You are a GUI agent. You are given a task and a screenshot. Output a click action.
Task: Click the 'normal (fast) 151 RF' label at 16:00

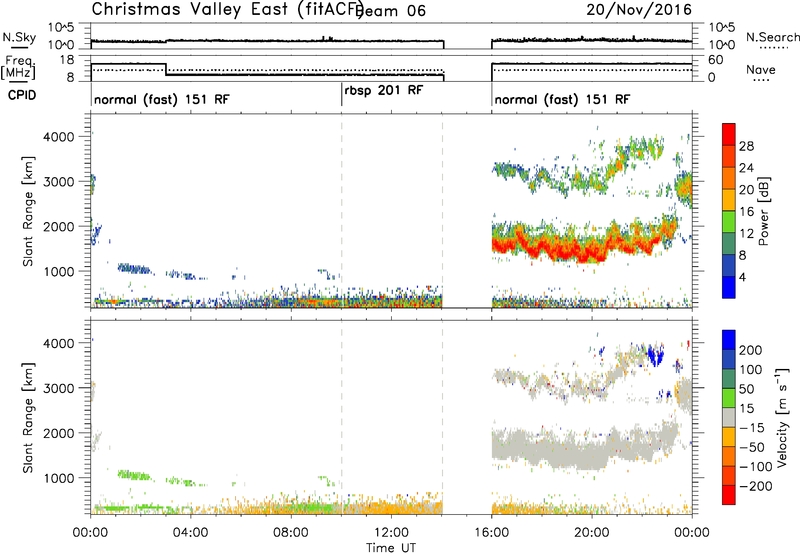tap(562, 99)
